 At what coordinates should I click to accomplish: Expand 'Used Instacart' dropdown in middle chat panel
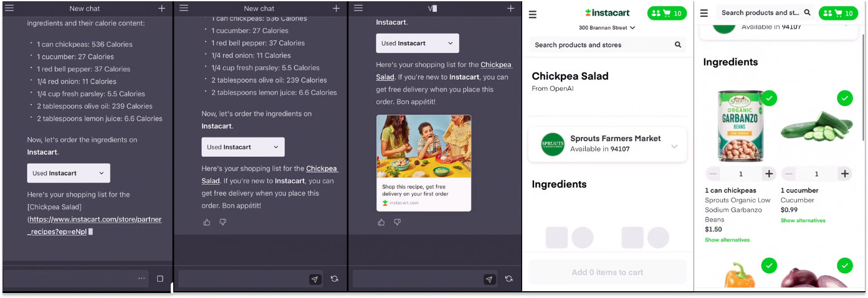click(243, 147)
